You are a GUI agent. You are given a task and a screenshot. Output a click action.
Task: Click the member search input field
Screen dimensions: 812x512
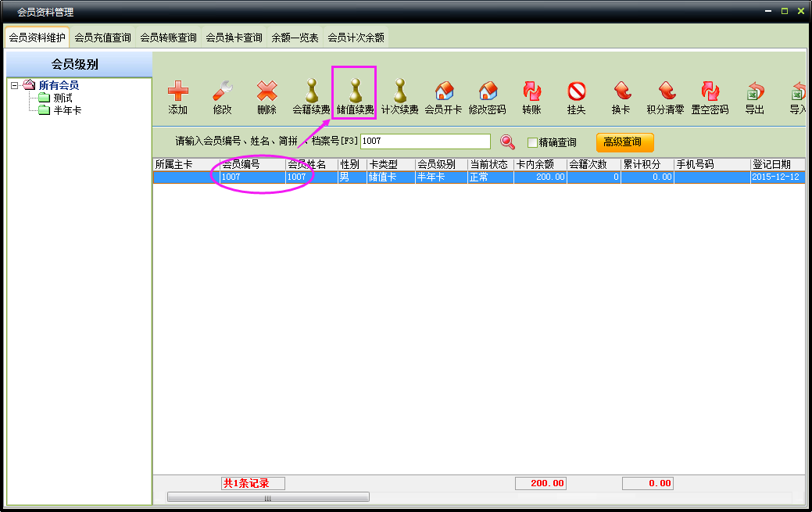(425, 141)
